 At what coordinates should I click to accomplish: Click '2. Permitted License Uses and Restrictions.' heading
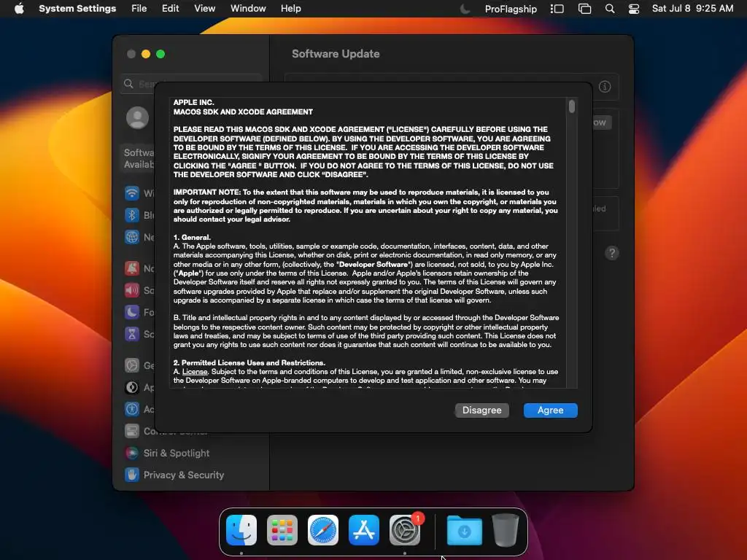[x=249, y=362]
